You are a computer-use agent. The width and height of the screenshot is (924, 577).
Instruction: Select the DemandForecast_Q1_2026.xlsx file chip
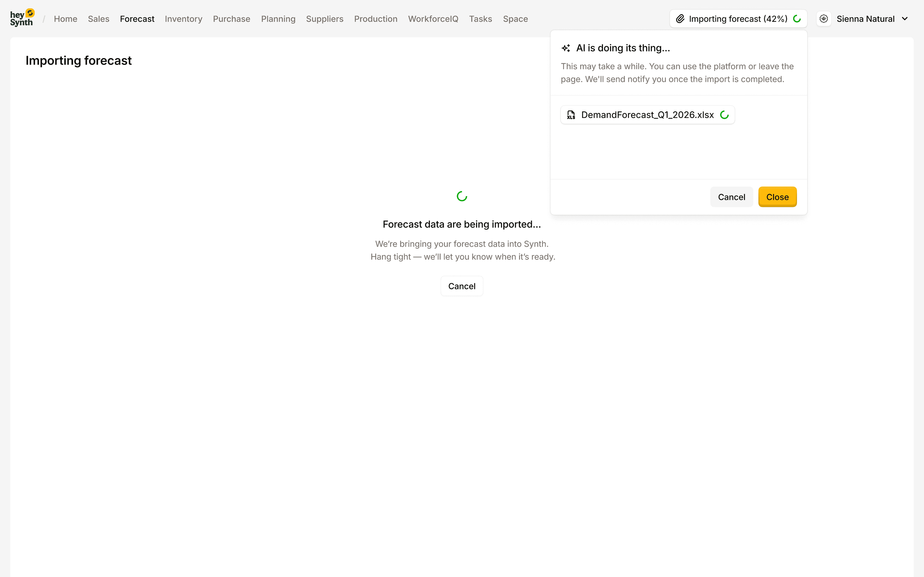tap(647, 115)
